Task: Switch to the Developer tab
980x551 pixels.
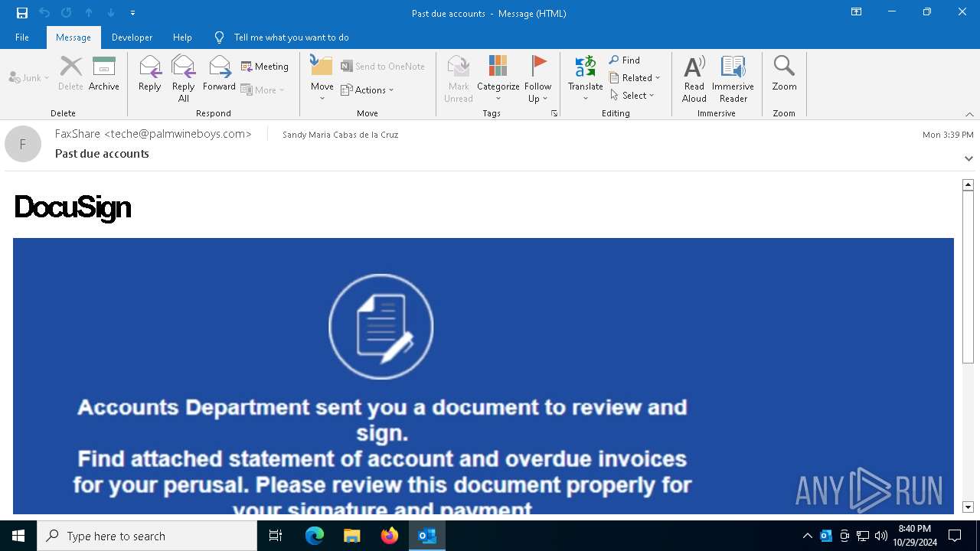Action: click(x=132, y=37)
